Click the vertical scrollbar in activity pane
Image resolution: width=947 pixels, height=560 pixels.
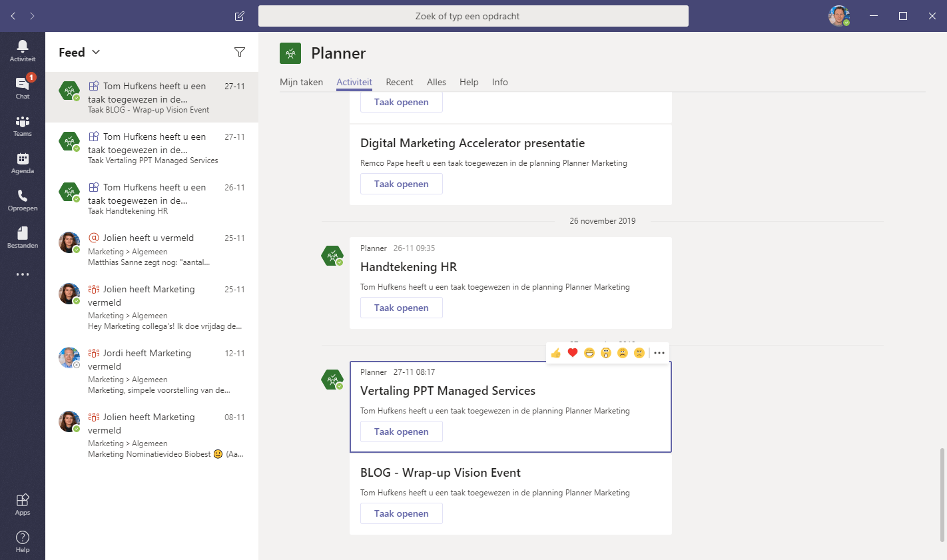(942, 495)
